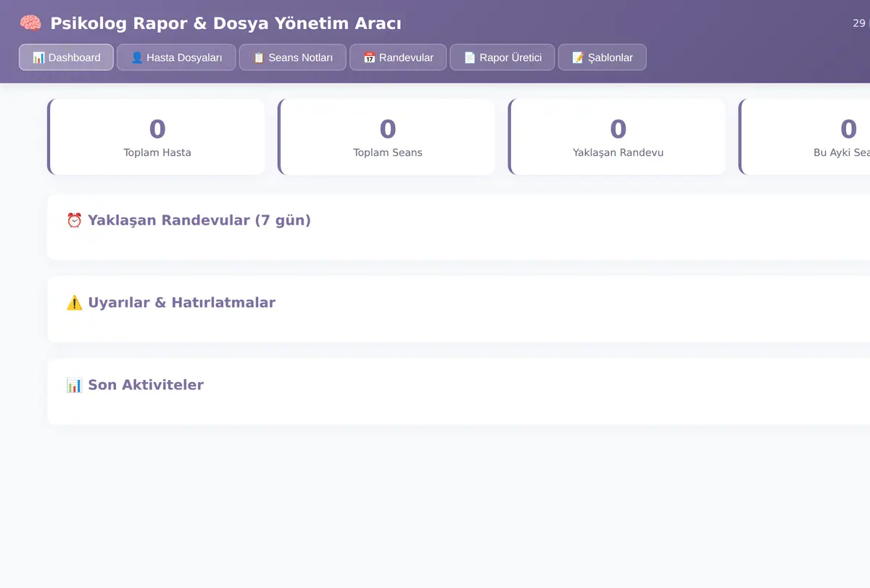Open the Rapor Üretici tab

tap(502, 57)
